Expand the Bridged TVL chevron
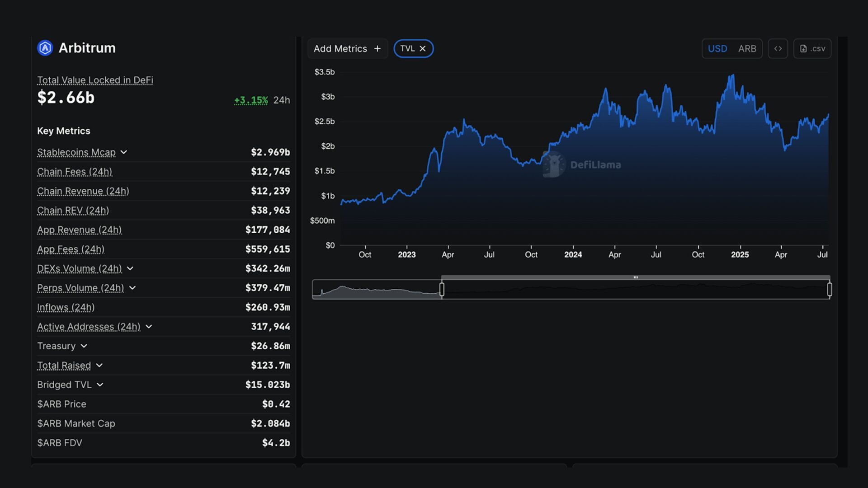Image resolution: width=868 pixels, height=488 pixels. (x=100, y=385)
